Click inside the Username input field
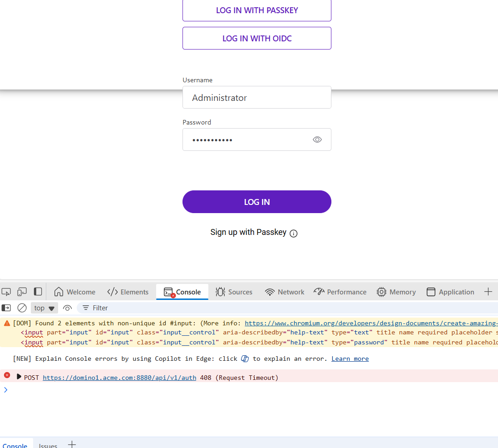The height and width of the screenshot is (448, 498). pyautogui.click(x=256, y=97)
